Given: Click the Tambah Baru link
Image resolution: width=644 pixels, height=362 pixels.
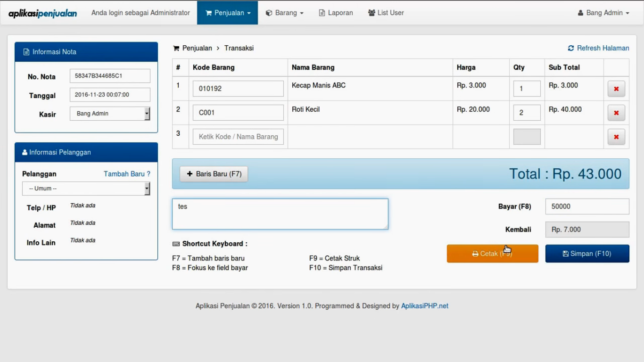Looking at the screenshot, I should pos(127,174).
